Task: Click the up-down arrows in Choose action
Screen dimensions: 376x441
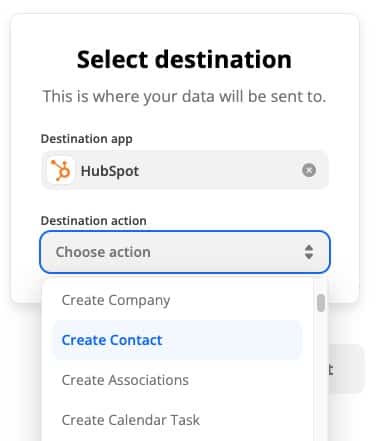Action: pos(309,252)
